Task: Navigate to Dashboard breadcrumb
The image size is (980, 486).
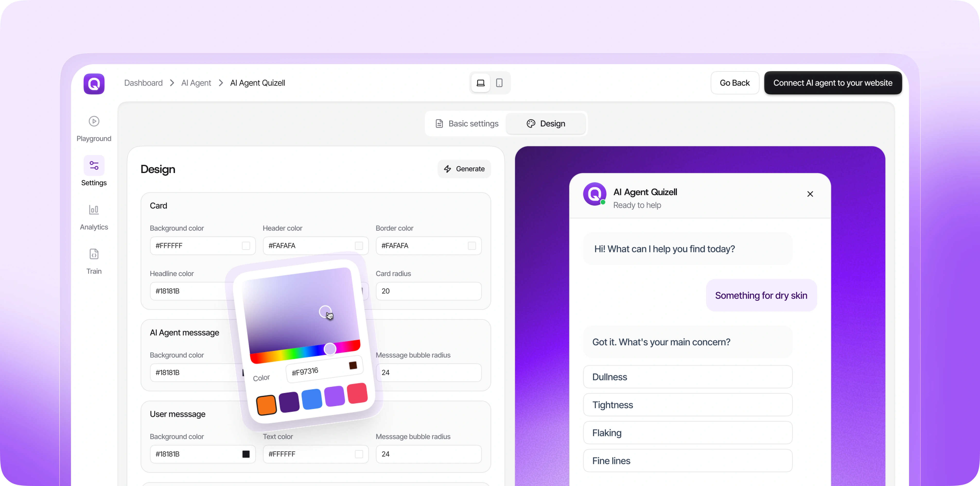Action: 143,83
